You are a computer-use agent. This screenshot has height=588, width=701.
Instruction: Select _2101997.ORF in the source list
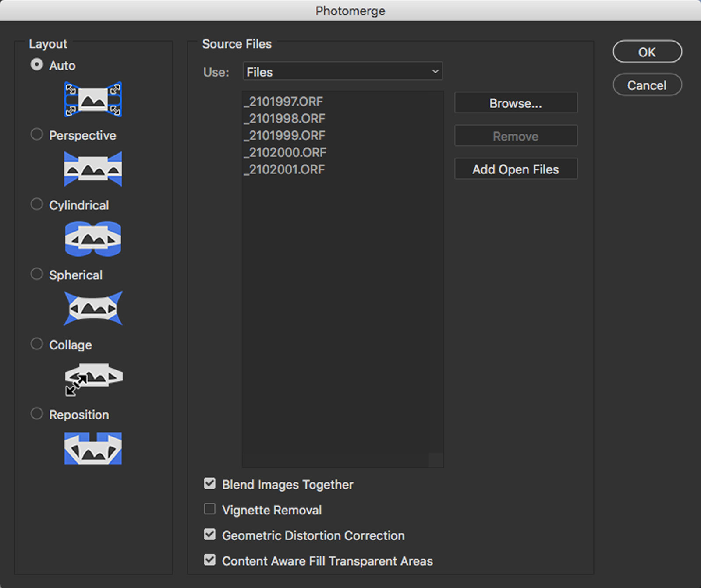[x=284, y=102]
